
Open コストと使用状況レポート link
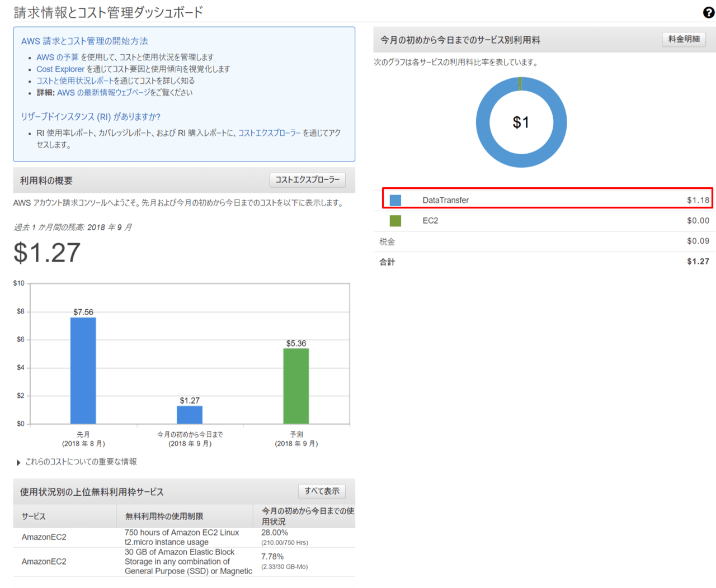[x=75, y=81]
